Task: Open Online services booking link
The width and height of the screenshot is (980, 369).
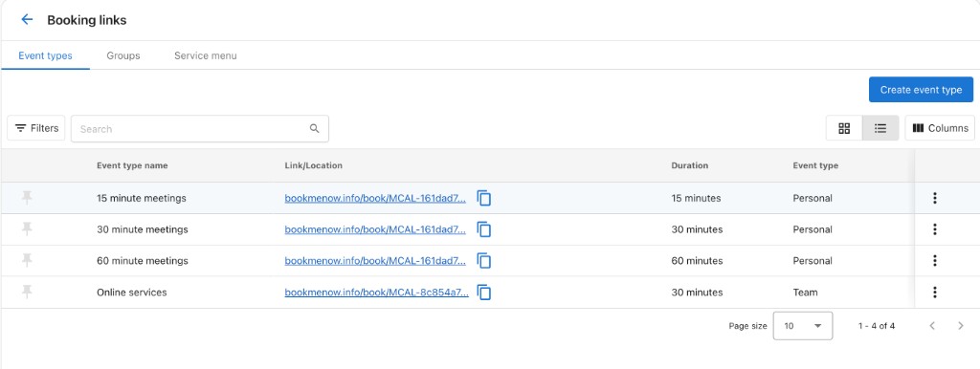Action: pyautogui.click(x=376, y=292)
